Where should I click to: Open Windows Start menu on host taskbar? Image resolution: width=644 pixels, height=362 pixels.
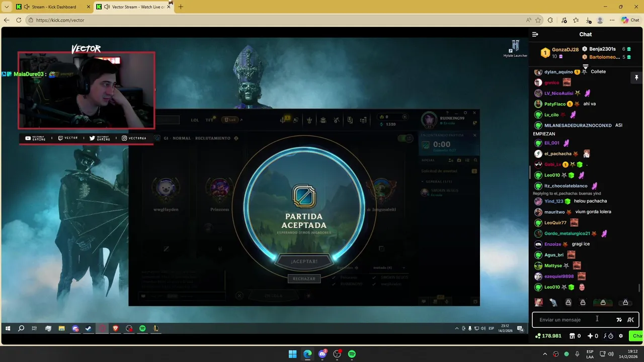[x=292, y=354]
